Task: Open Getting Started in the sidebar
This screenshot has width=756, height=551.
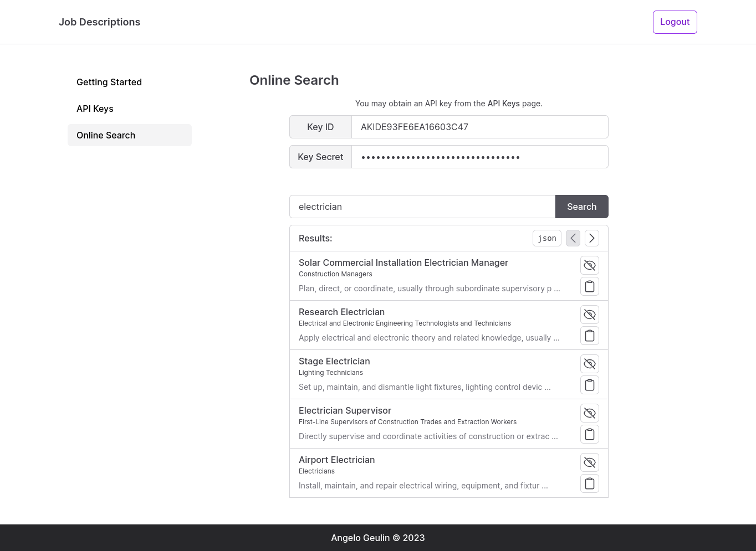Action: tap(130, 82)
